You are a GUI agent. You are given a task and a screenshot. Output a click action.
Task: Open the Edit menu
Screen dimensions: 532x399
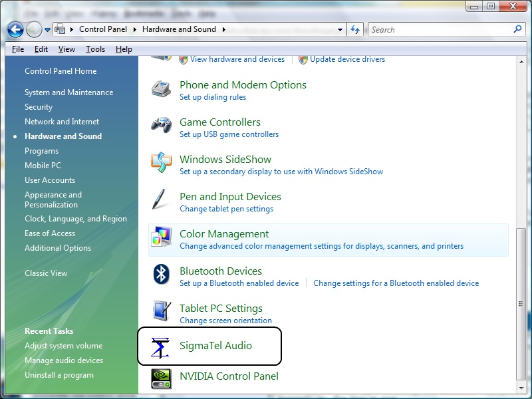pos(41,49)
